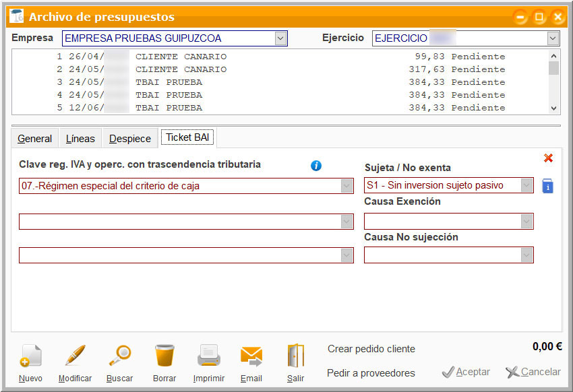The height and width of the screenshot is (392, 573).
Task: Click the EJERCICIO field text
Action: tap(401, 38)
